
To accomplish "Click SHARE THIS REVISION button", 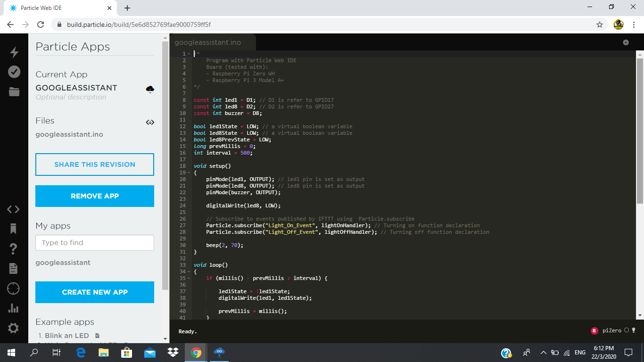I will tap(95, 165).
